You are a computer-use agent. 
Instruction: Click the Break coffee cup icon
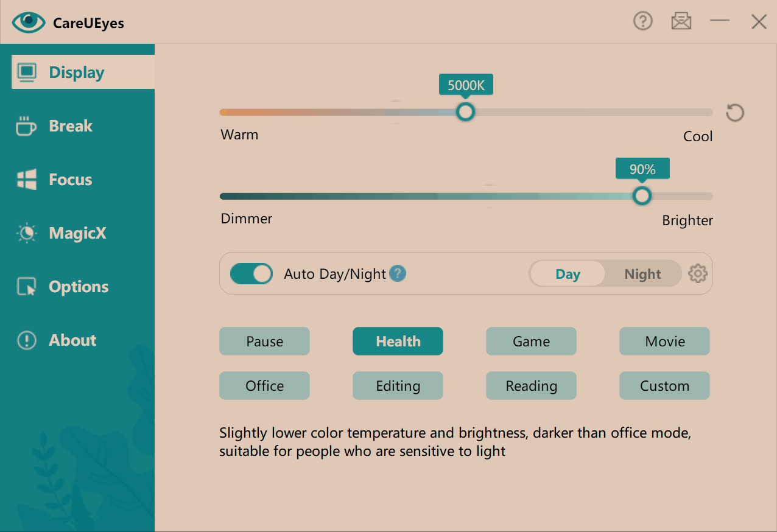click(x=26, y=126)
